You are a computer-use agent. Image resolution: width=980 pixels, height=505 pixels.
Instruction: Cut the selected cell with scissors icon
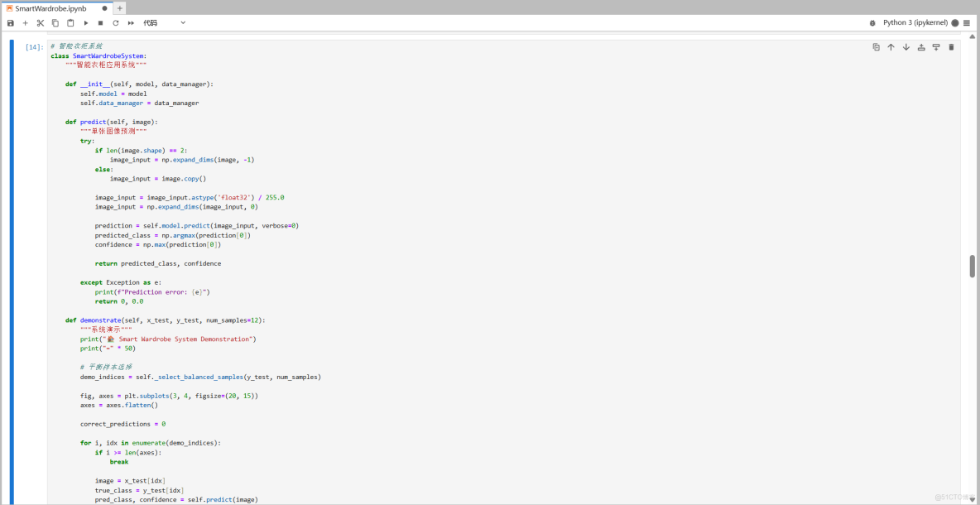pyautogui.click(x=40, y=22)
